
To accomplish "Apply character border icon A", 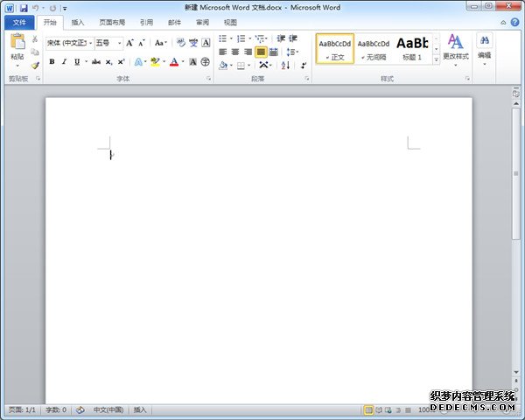I will tap(206, 43).
